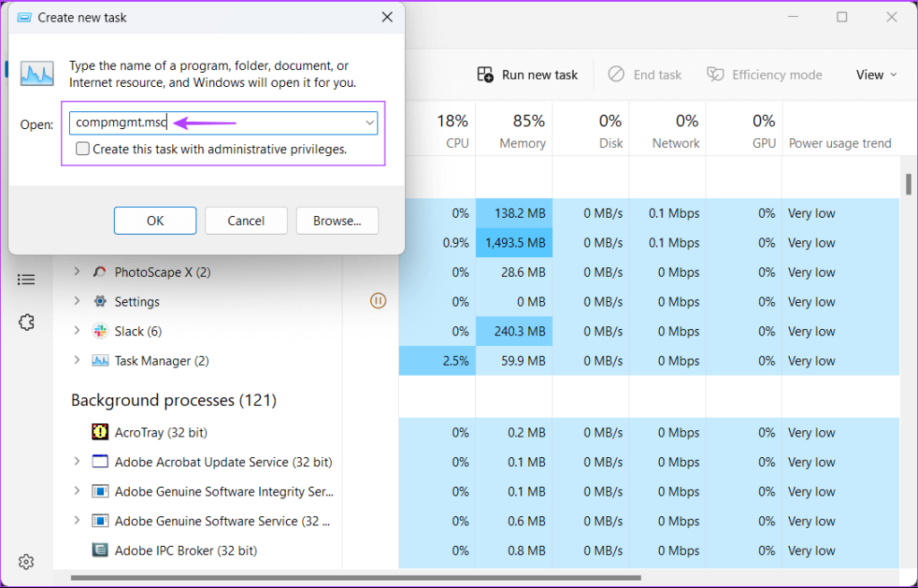Click the Create new task title bar icon
Viewport: 918px width, 588px height.
[24, 17]
